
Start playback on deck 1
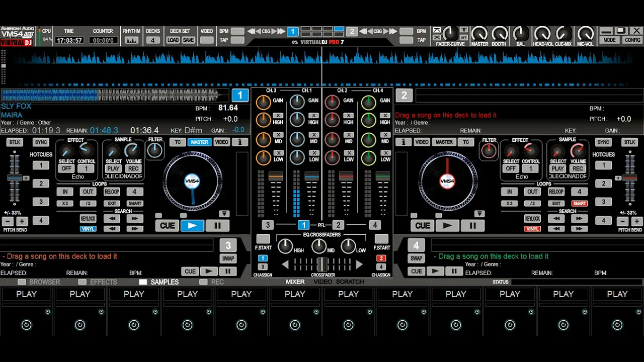pos(192,226)
